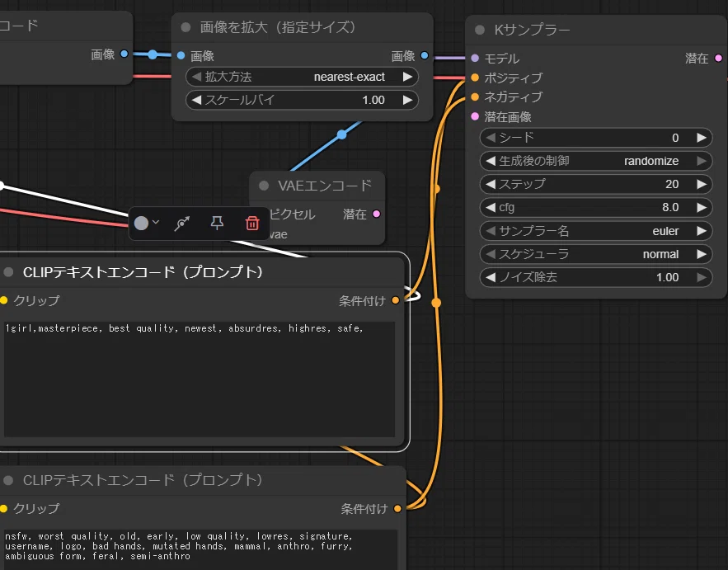The width and height of the screenshot is (728, 570).
Task: Increase スケールバイ with right arrow
Action: (x=407, y=100)
